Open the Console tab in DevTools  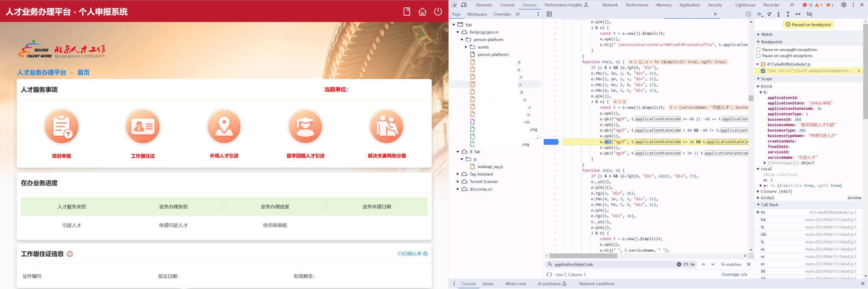click(x=507, y=5)
